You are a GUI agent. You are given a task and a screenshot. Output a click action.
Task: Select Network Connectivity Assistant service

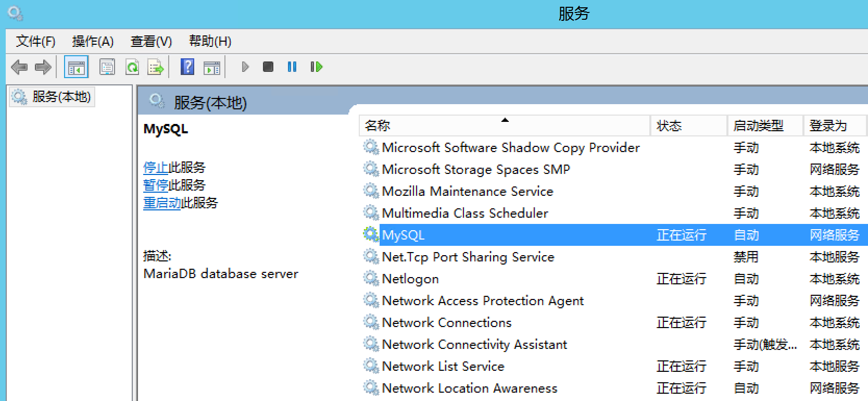pyautogui.click(x=474, y=344)
